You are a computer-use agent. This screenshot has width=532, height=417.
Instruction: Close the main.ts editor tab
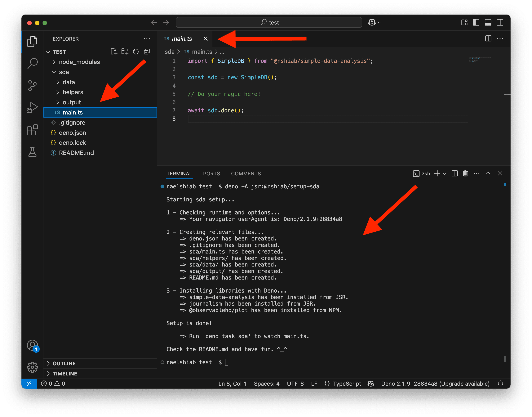point(206,39)
